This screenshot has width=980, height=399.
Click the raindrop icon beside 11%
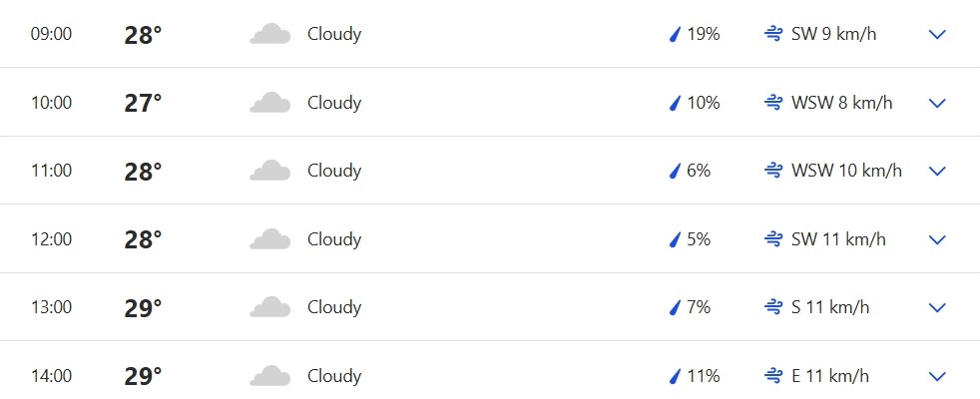click(674, 376)
